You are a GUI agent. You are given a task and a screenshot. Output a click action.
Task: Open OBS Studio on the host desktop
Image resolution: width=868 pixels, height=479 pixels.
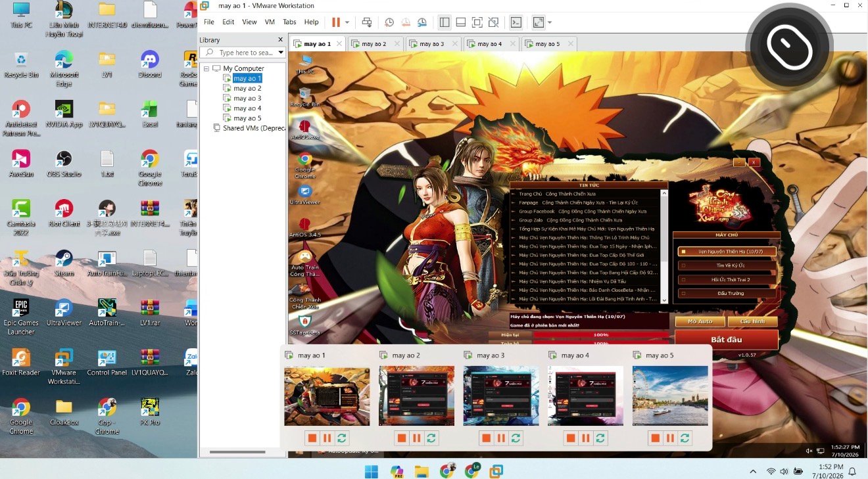coord(64,164)
